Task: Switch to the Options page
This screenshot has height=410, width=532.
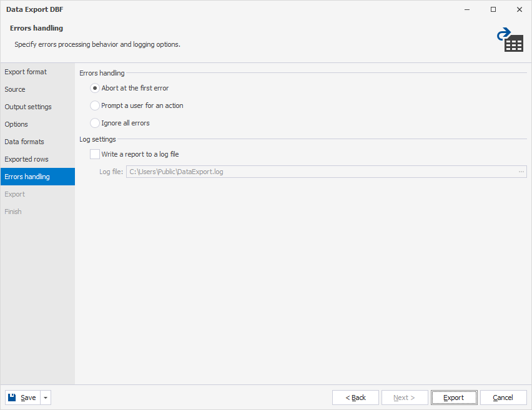Action: pyautogui.click(x=37, y=124)
